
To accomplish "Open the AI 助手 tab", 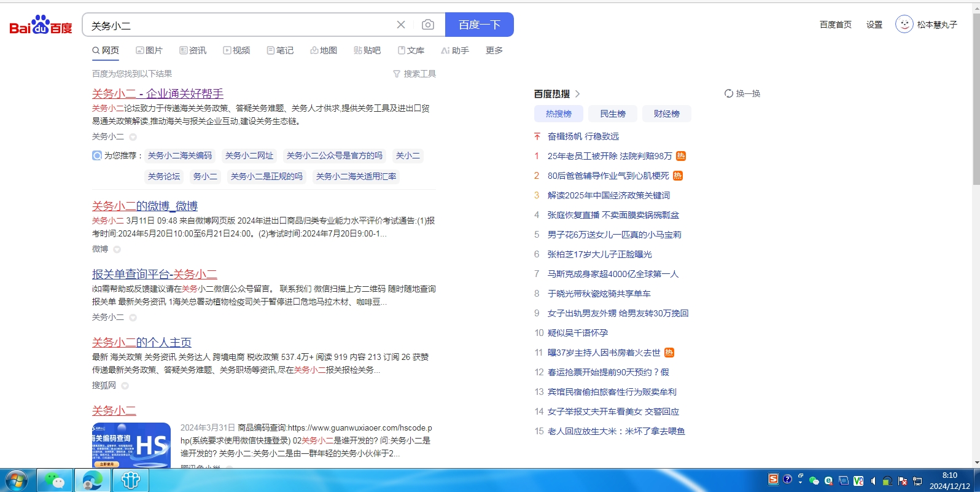I will pos(455,50).
